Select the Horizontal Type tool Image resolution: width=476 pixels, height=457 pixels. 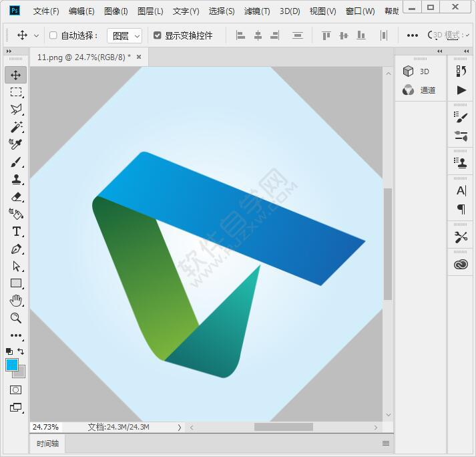click(x=17, y=232)
